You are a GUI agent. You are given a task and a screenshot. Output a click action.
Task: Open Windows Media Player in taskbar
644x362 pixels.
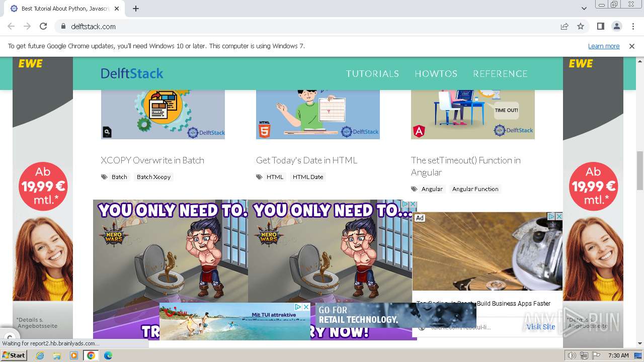click(x=74, y=355)
